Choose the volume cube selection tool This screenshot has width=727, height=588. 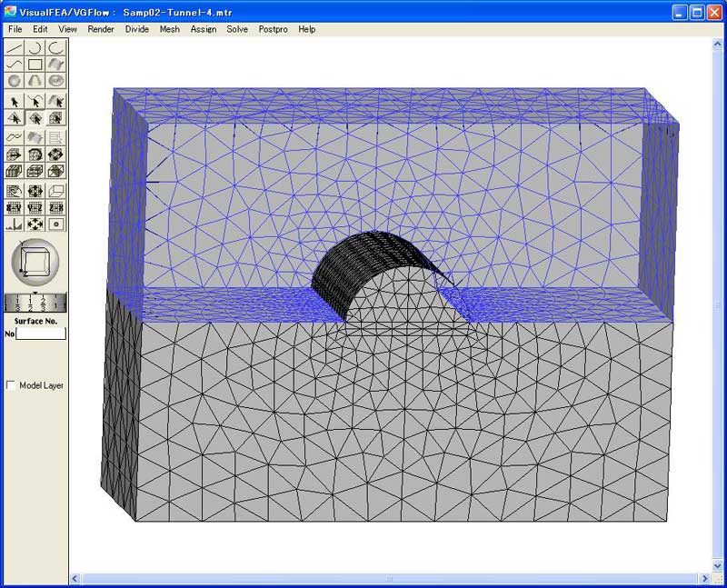[x=55, y=118]
